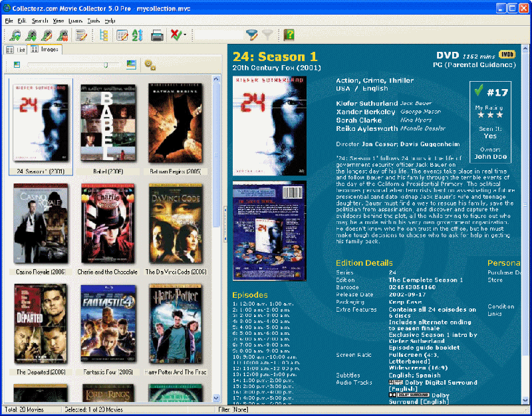
Task: Select the Batman Begins cover thumbnail
Action: click(176, 123)
